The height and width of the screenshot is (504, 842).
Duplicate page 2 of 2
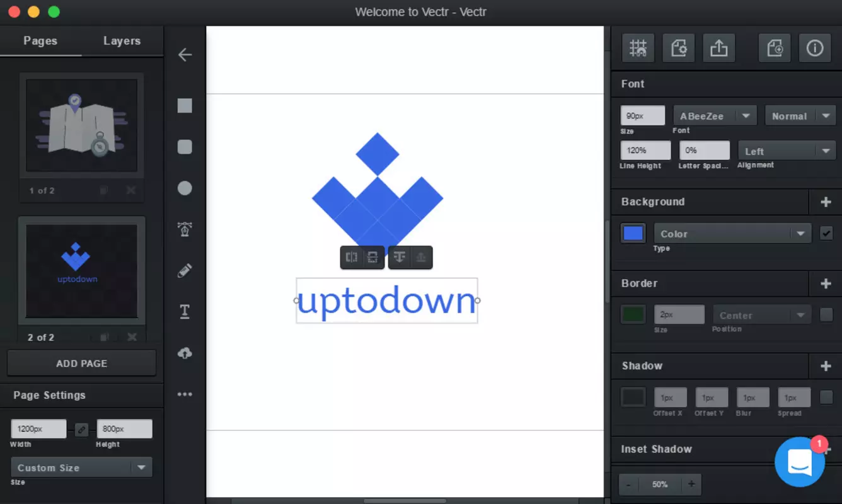coord(106,337)
